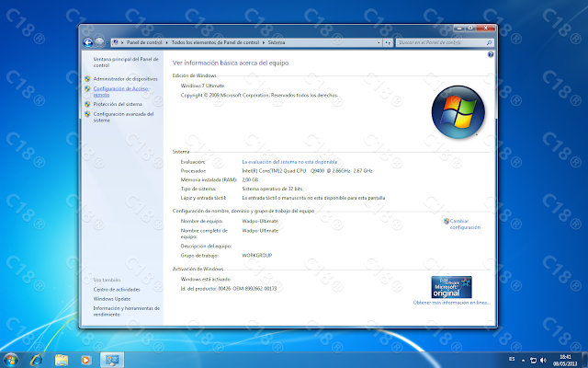Click the 2,00 GB RAM value
Image resolution: width=588 pixels, height=368 pixels.
[x=250, y=180]
